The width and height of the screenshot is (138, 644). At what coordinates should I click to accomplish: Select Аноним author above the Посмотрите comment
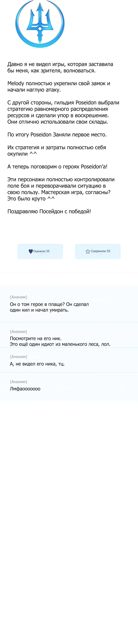18,332
